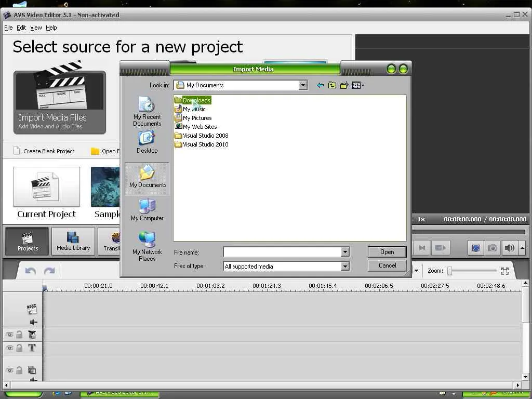The image size is (532, 399).
Task: Go to Desktop in places bar
Action: (147, 142)
